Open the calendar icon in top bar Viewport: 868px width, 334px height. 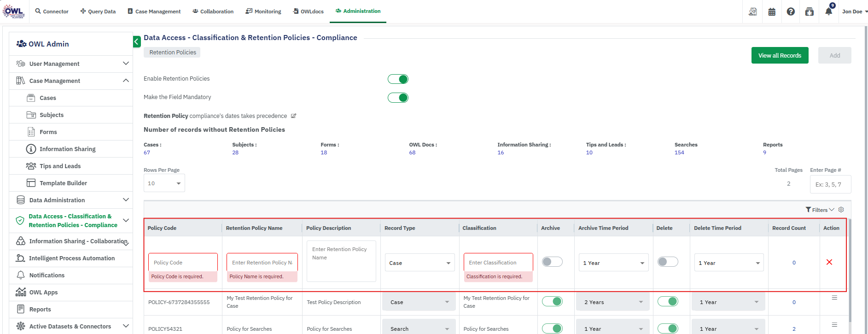772,12
